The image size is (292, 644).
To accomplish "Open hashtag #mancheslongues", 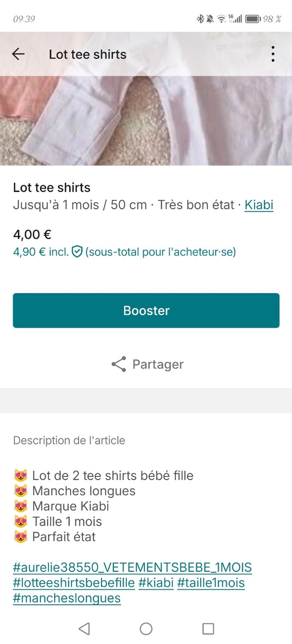I will (x=67, y=598).
